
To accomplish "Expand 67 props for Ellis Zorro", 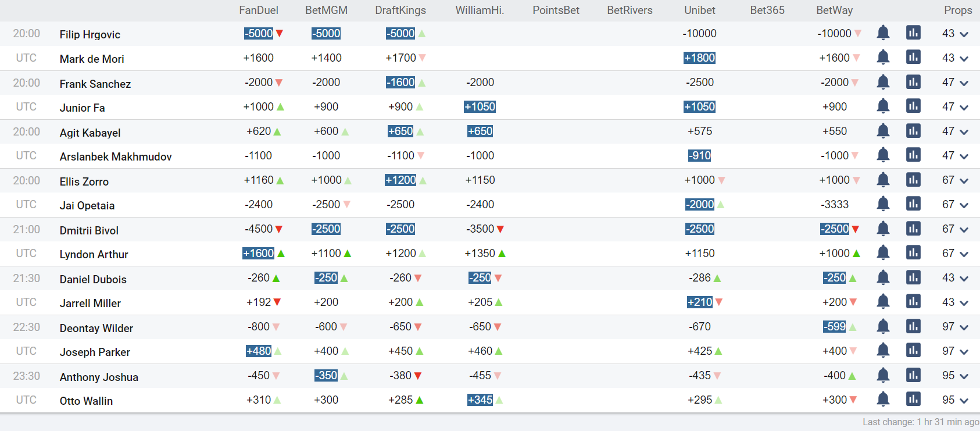I will pos(956,180).
